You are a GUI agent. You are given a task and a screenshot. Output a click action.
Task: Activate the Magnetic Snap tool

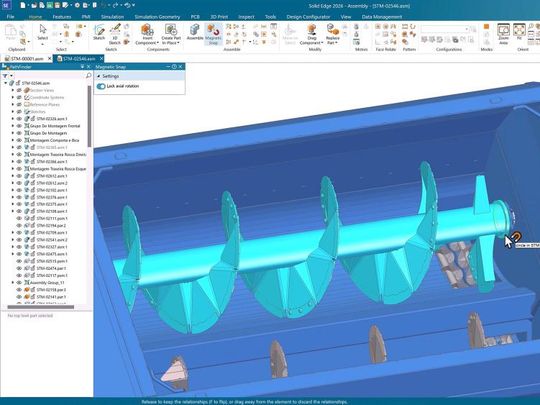tap(213, 34)
